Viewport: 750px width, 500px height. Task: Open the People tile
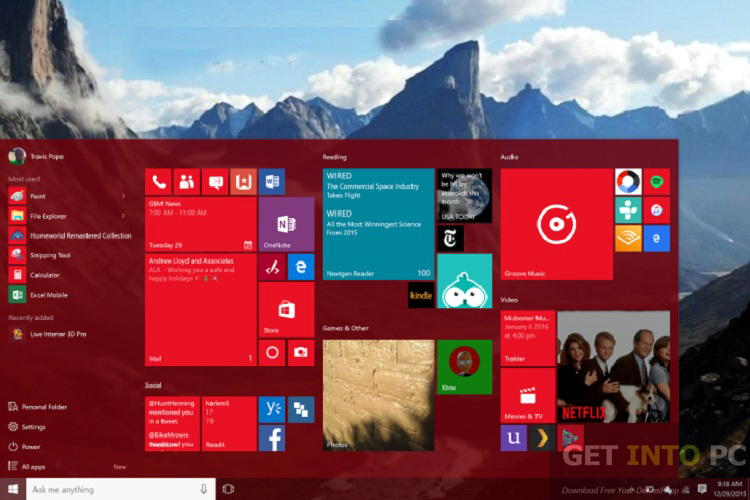point(187,181)
